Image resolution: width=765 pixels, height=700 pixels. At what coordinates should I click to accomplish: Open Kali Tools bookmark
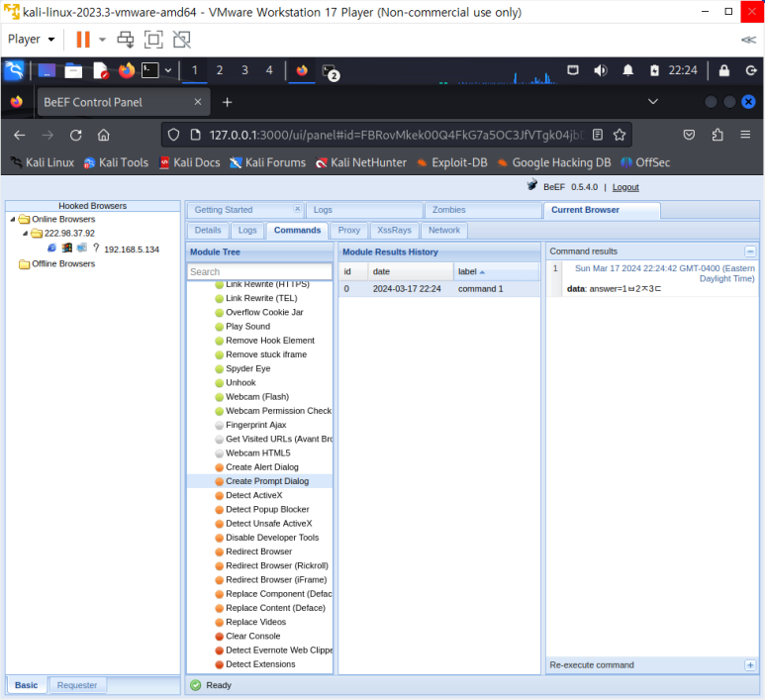click(116, 162)
